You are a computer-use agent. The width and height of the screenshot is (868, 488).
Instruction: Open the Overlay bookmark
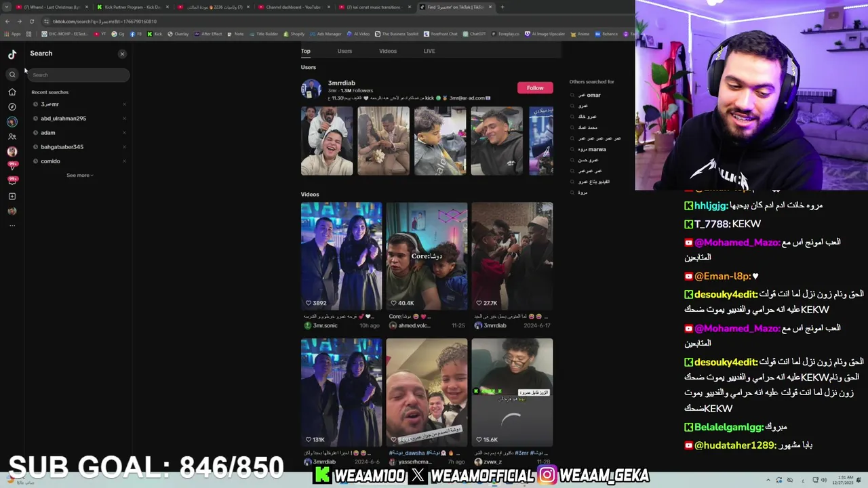pos(178,34)
